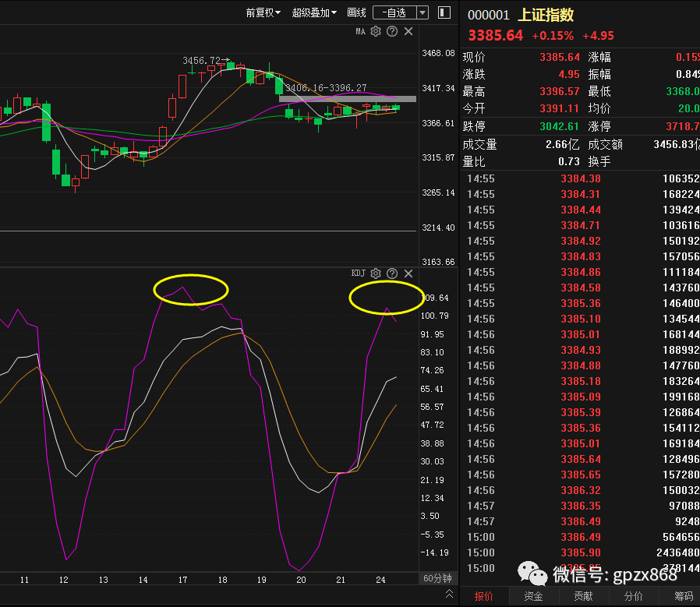The height and width of the screenshot is (607, 700).
Task: Click the 上证指数 stock name title
Action: coord(546,15)
